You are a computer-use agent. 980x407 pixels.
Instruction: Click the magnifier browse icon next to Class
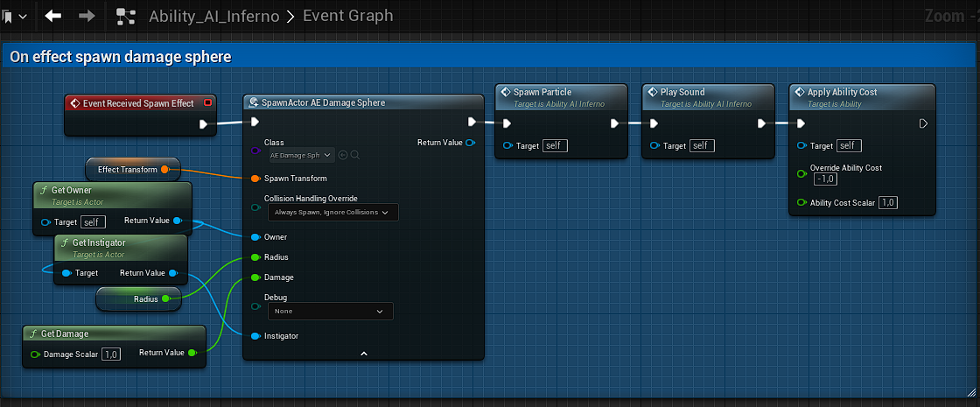pyautogui.click(x=355, y=155)
